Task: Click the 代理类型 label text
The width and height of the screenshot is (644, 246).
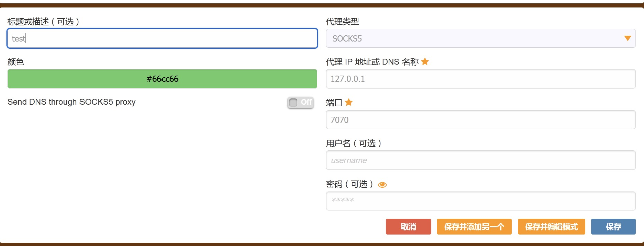Action: pyautogui.click(x=343, y=22)
